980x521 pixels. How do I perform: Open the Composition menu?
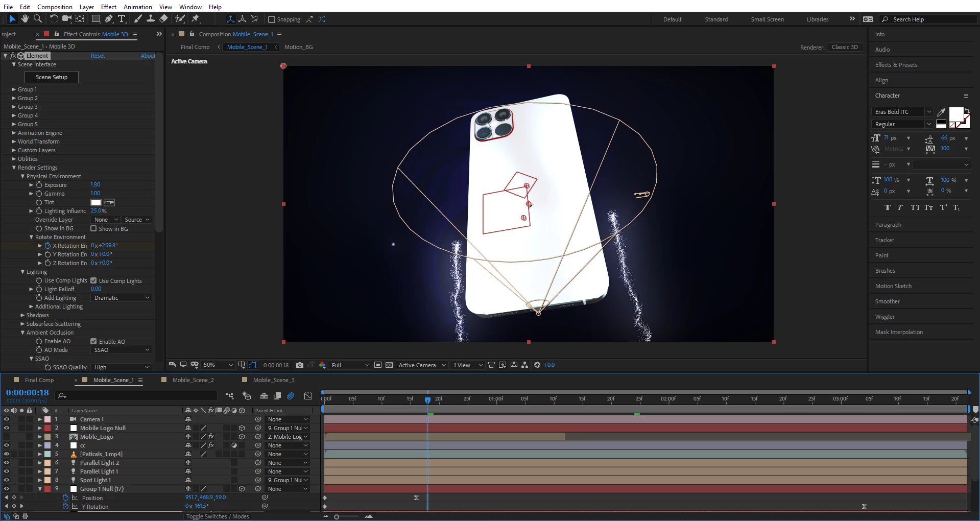55,7
